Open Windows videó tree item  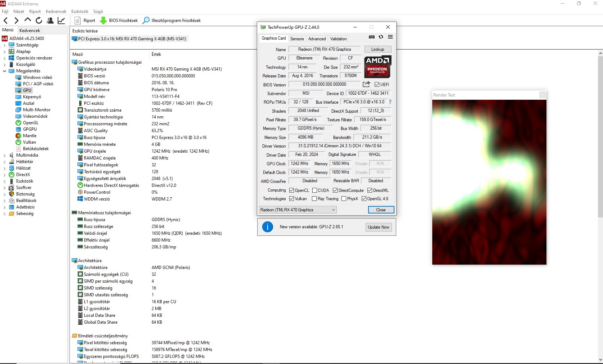[x=37, y=77]
